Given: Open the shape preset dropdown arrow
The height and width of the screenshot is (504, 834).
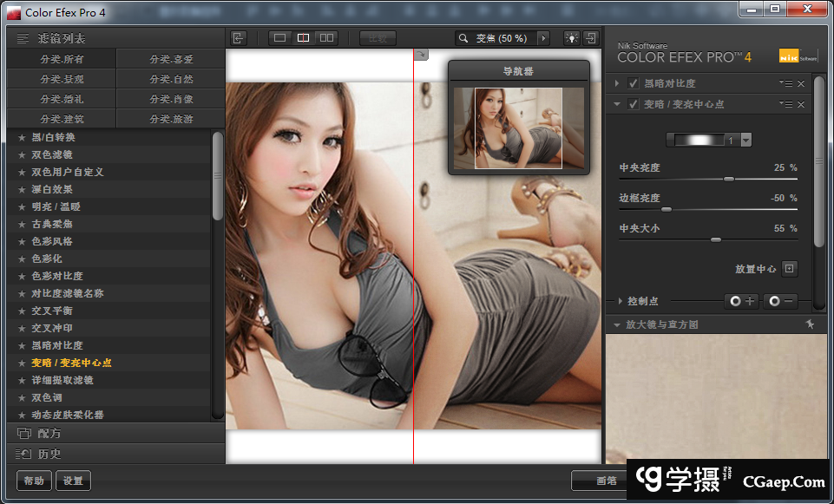Looking at the screenshot, I should tap(745, 141).
